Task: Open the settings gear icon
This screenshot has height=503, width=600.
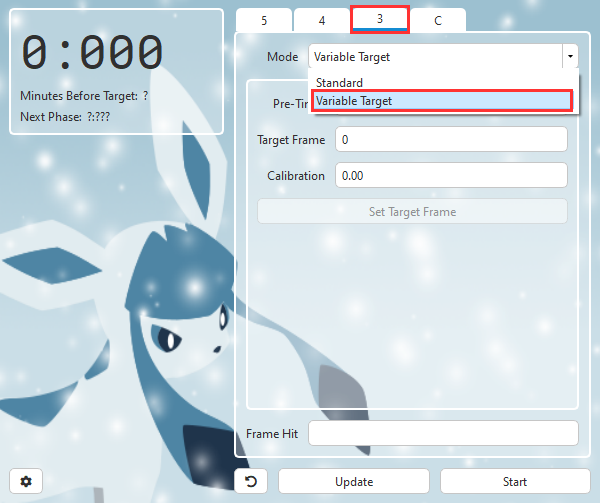Action: (26, 481)
